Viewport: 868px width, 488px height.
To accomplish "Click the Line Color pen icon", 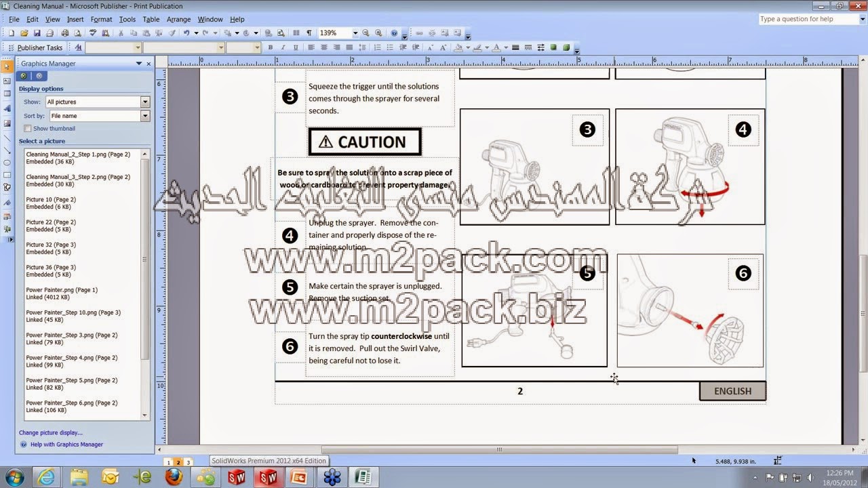I will coord(477,47).
